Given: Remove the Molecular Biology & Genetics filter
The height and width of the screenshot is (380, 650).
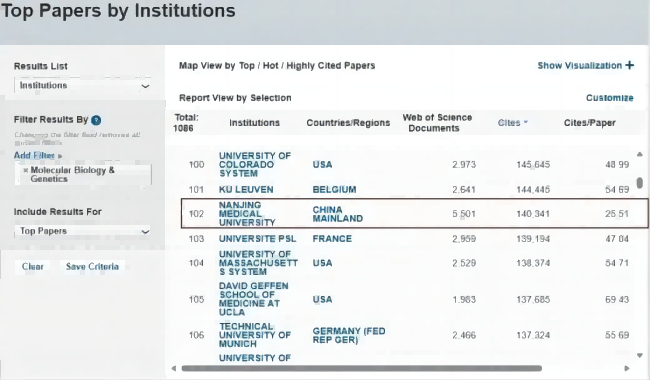Looking at the screenshot, I should [x=26, y=170].
